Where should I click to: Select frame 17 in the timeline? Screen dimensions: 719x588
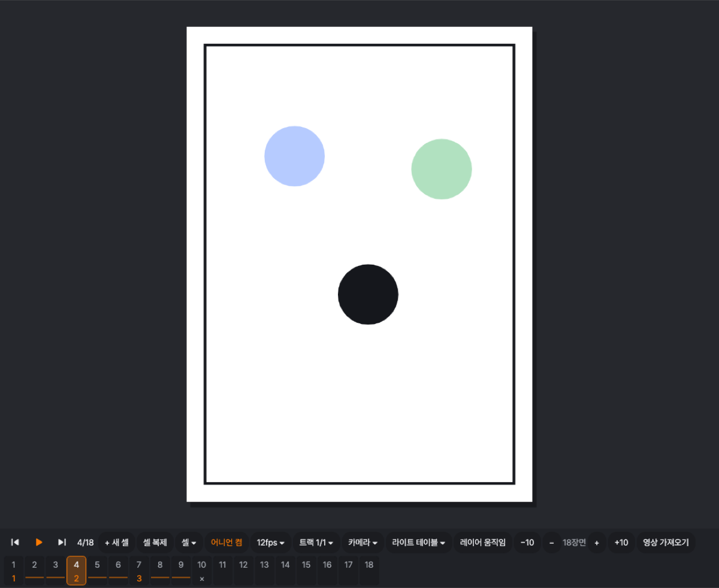348,571
